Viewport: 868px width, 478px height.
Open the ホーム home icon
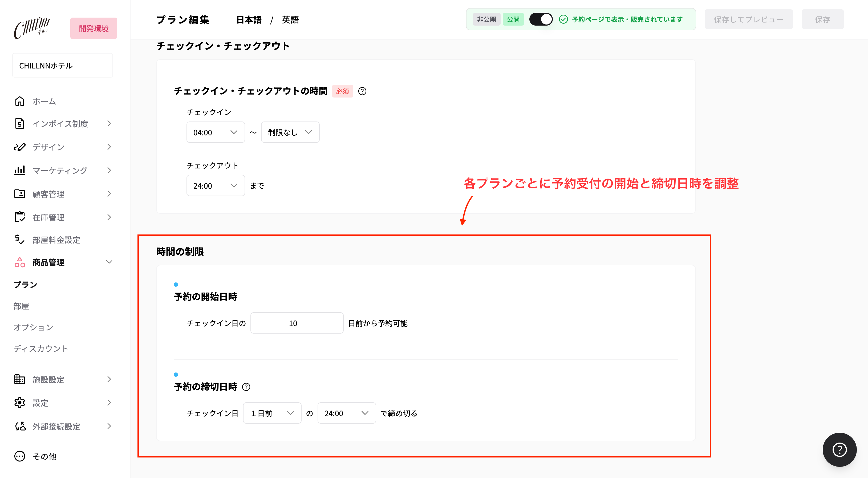[x=19, y=101]
